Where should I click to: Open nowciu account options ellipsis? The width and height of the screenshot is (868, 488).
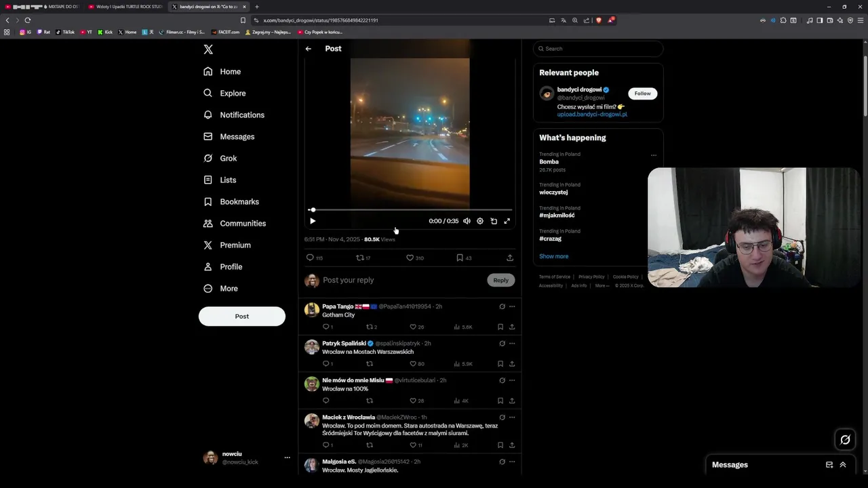click(x=287, y=457)
